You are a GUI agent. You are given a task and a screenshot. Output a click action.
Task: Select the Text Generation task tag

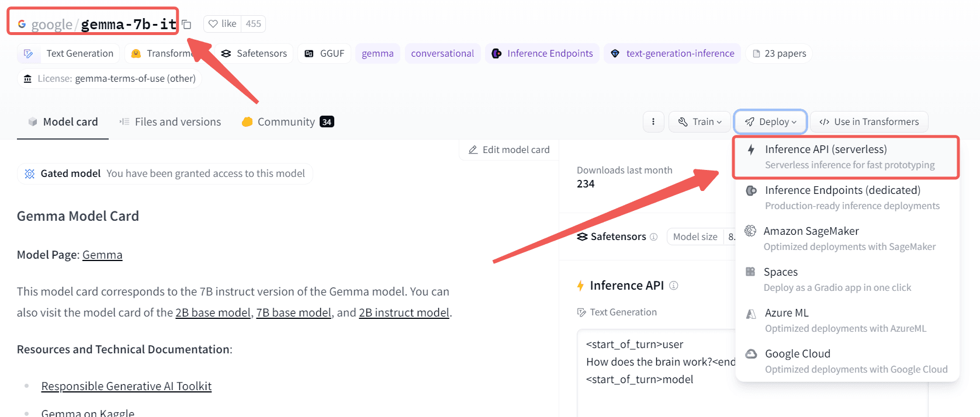coord(69,53)
